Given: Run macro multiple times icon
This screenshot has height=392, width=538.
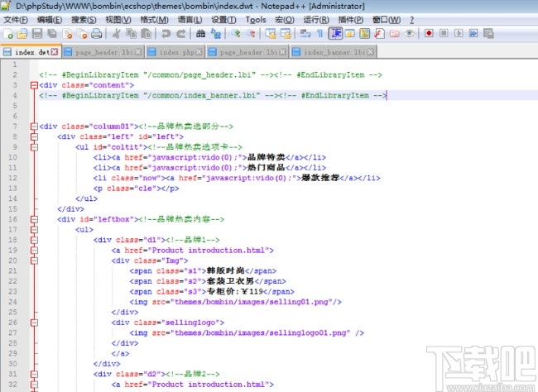Looking at the screenshot, I should click(x=473, y=34).
